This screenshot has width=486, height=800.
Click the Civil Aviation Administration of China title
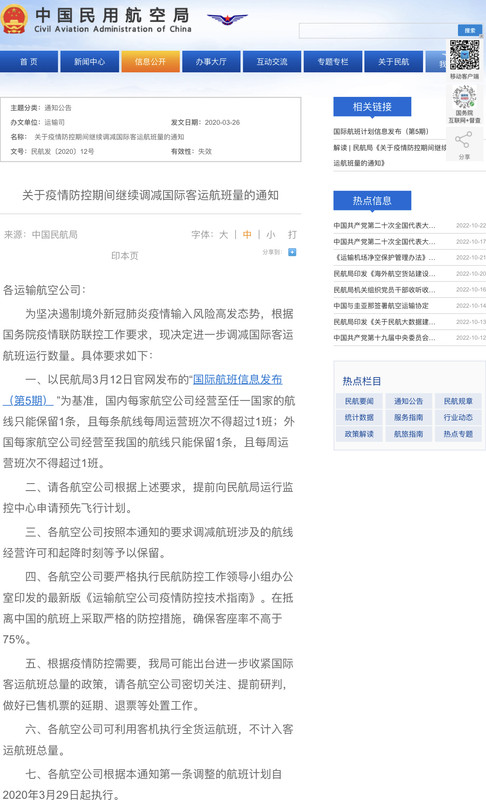click(113, 29)
